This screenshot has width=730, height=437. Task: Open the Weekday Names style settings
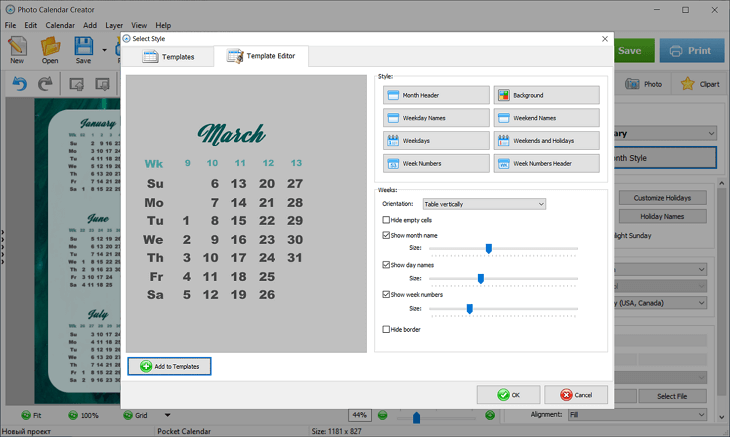coord(436,118)
